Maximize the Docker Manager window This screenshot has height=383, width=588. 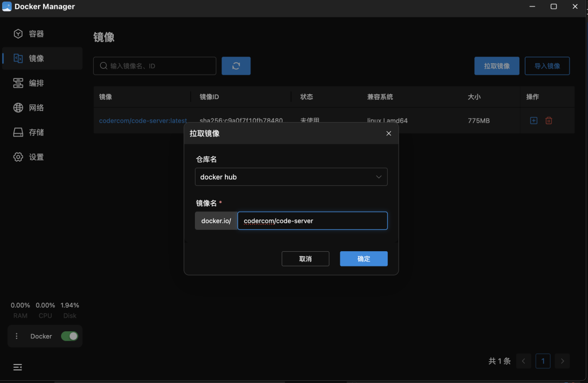coord(554,7)
